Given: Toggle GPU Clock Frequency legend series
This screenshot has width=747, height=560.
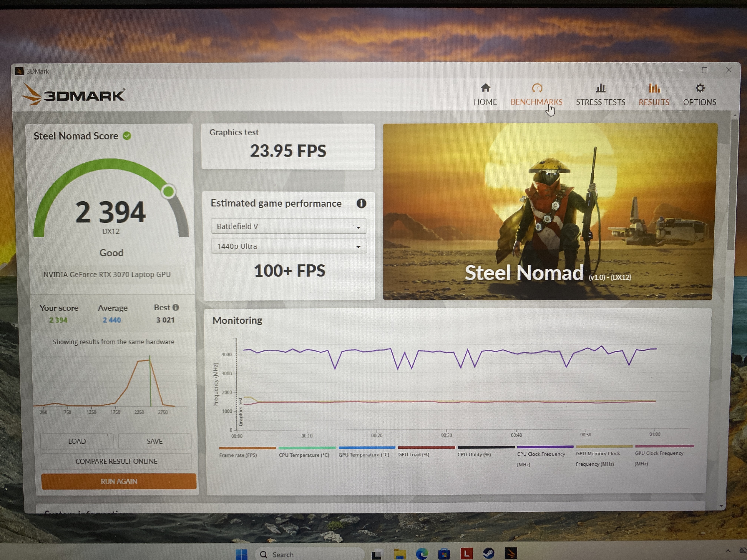Looking at the screenshot, I should point(664,456).
